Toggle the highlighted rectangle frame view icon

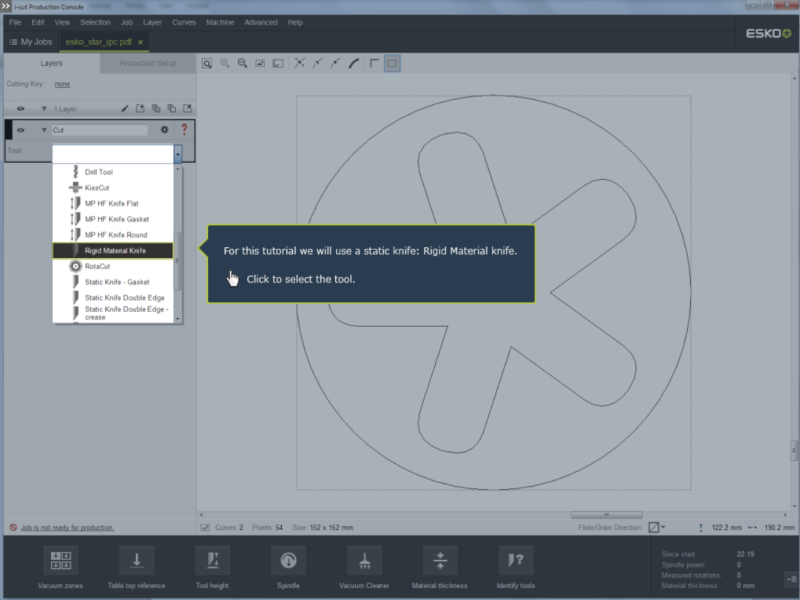[392, 63]
